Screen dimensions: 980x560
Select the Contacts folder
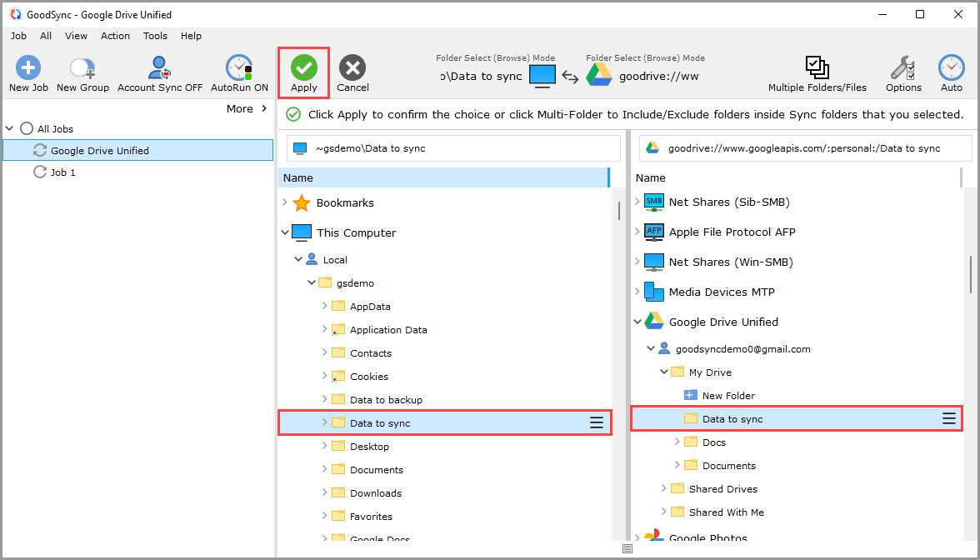pos(370,353)
